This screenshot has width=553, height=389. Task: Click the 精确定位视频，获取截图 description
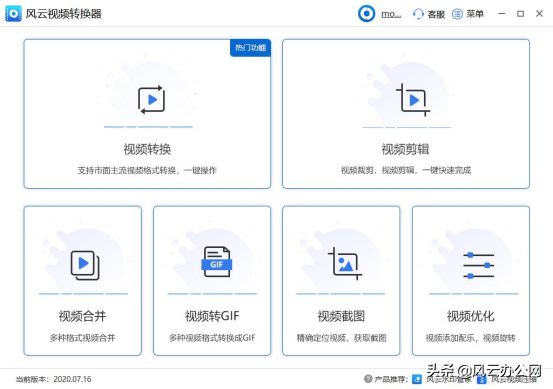[x=341, y=338]
